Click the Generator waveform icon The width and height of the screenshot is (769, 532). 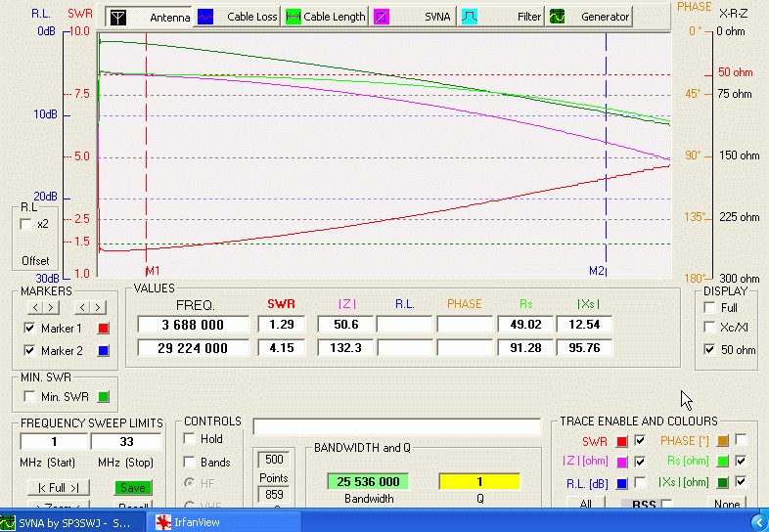[559, 17]
